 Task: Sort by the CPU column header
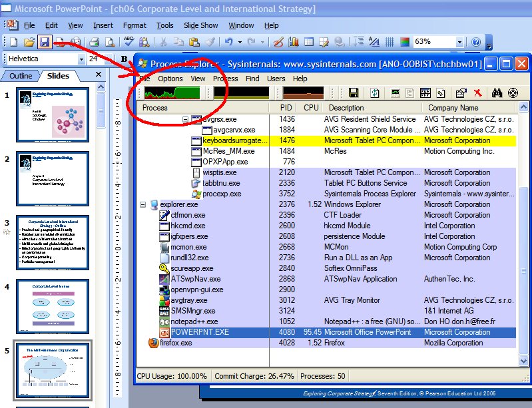[x=311, y=108]
